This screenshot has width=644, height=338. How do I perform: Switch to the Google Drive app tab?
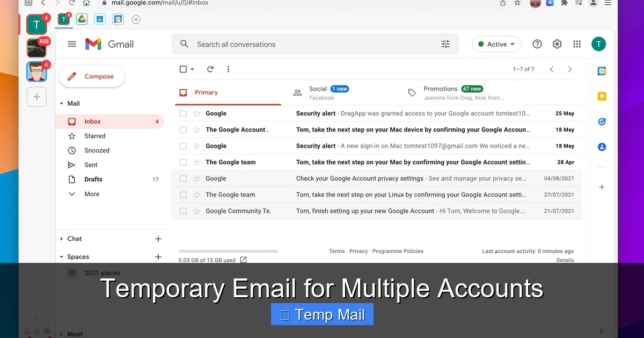pos(82,19)
